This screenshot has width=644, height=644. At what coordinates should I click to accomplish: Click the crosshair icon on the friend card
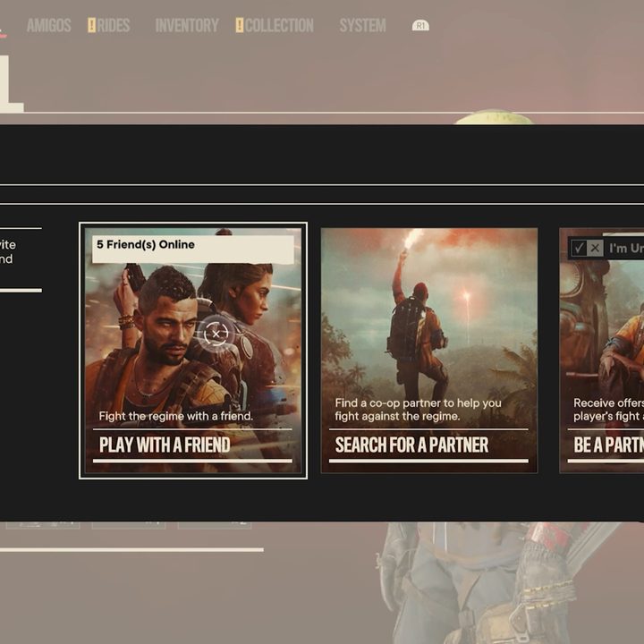coord(216,334)
